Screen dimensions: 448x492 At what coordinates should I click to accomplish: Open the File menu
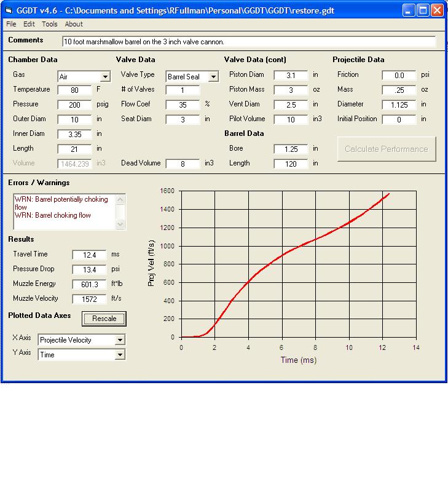pos(11,24)
